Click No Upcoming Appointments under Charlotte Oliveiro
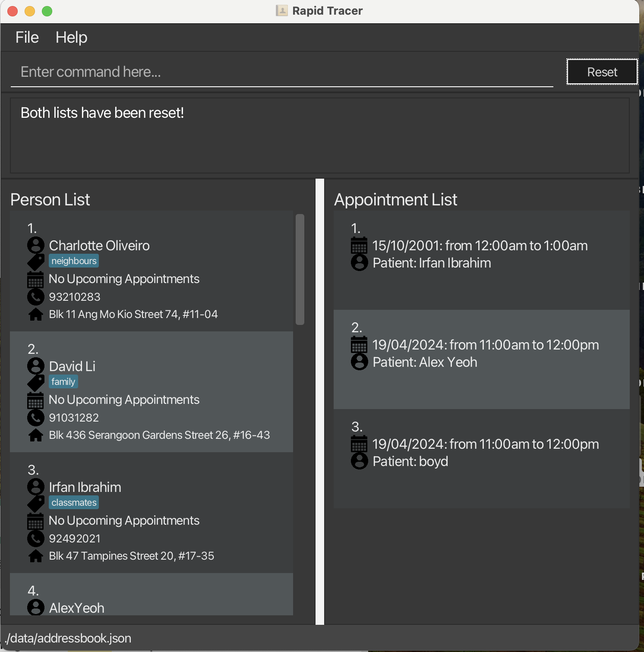The width and height of the screenshot is (644, 652). pos(124,279)
